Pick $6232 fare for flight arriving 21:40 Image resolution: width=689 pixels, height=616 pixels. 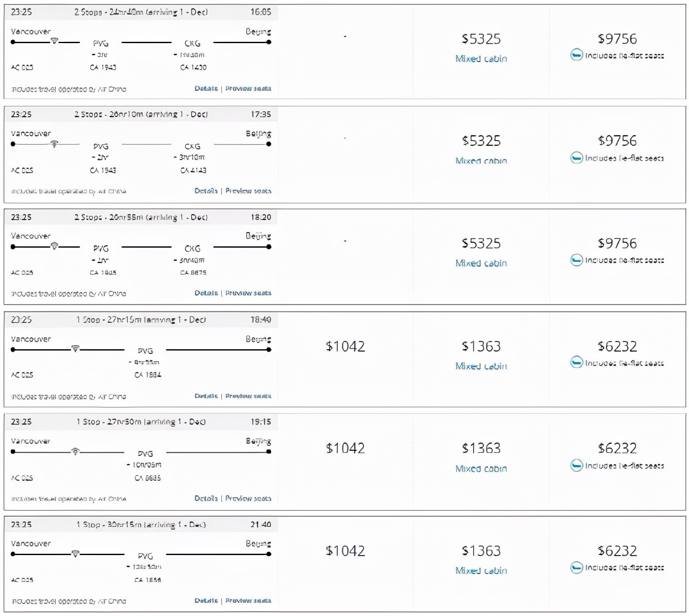[x=617, y=551]
